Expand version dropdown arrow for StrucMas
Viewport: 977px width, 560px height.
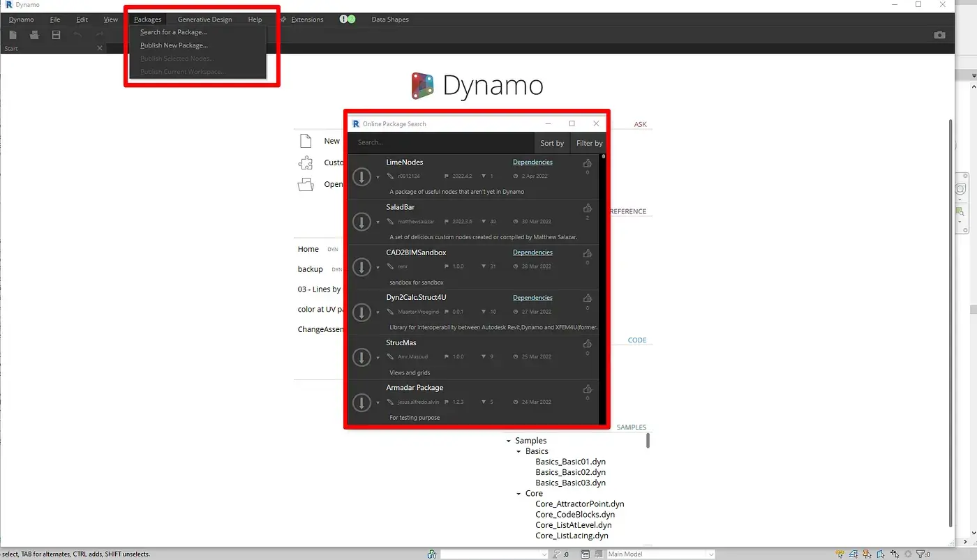[x=378, y=358]
